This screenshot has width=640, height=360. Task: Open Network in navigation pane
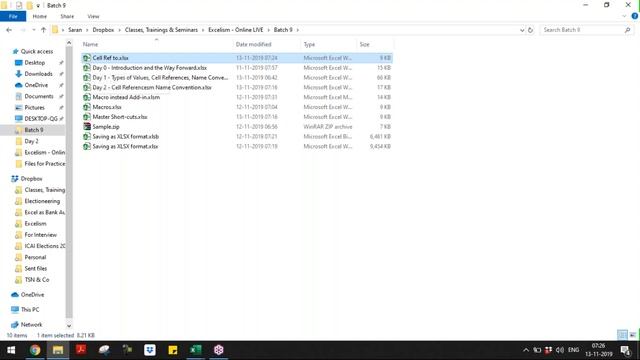click(x=31, y=324)
